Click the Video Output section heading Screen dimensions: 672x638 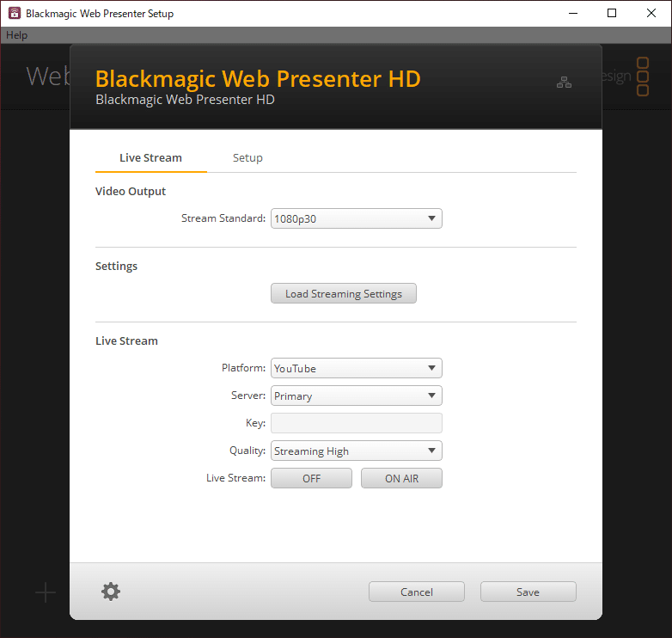pyautogui.click(x=131, y=191)
